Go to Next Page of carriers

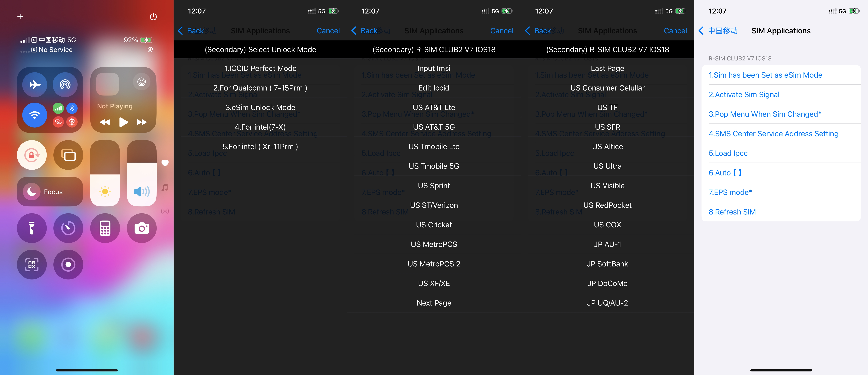click(x=434, y=303)
